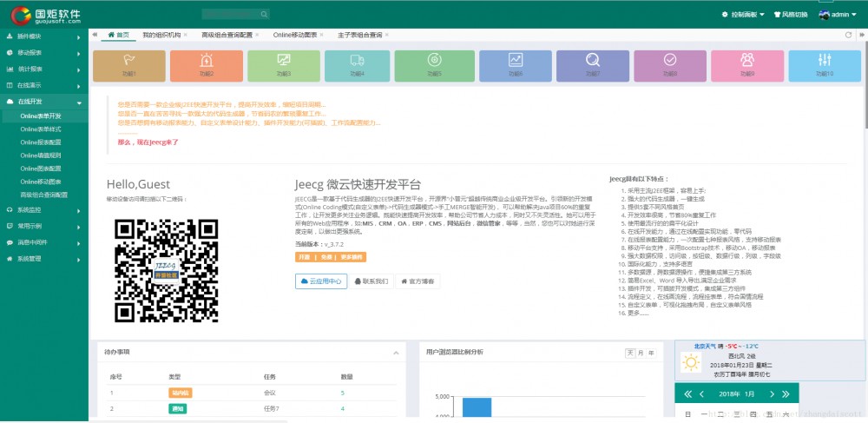
Task: Click the 风格切换 style switch link
Action: point(791,15)
